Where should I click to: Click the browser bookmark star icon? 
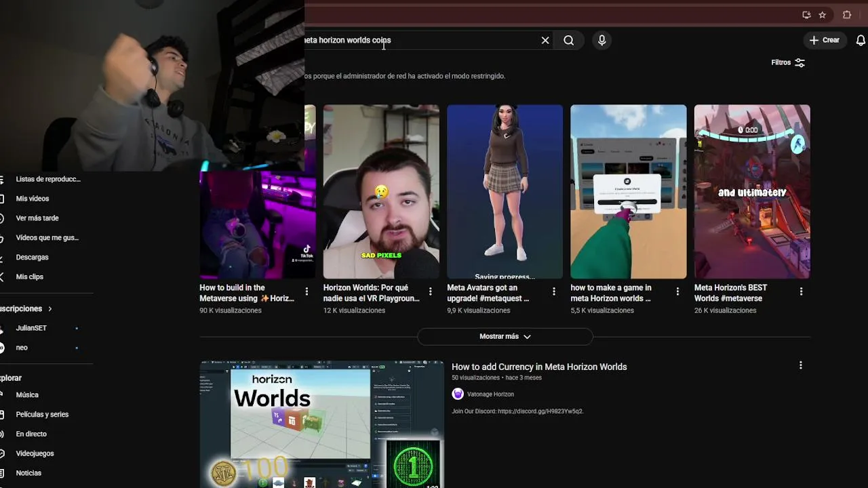(823, 15)
